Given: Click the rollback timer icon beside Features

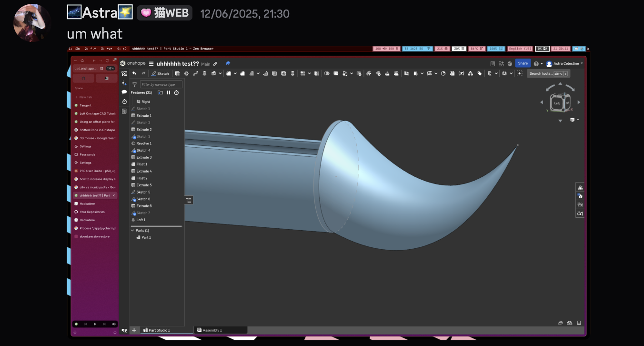Looking at the screenshot, I should [x=176, y=92].
